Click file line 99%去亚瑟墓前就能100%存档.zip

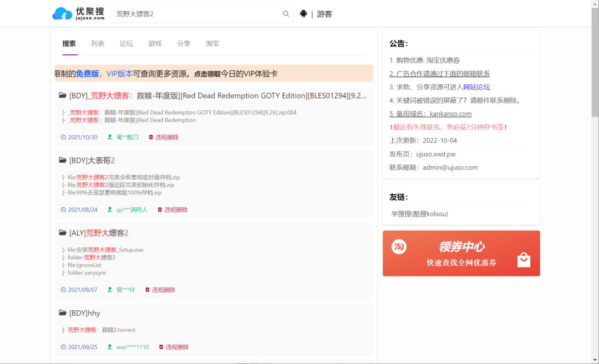(112, 192)
